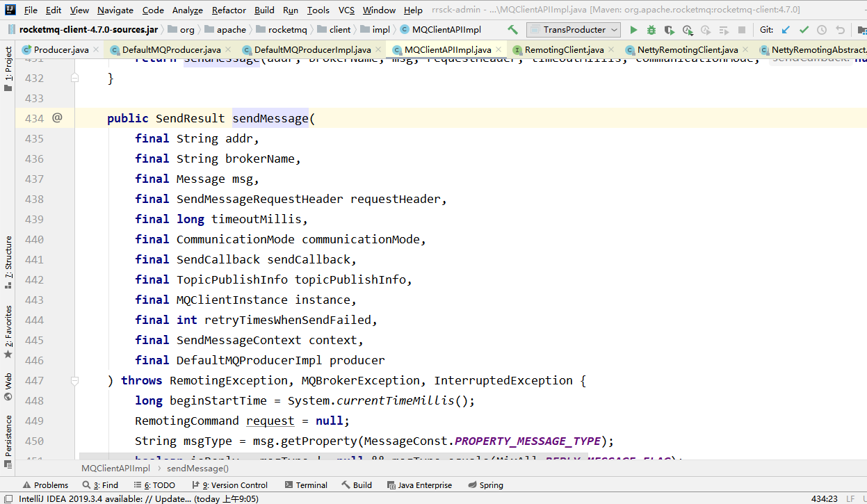Screen dimensions: 867x504
Task: Click the gray Stop square icon
Action: tap(742, 30)
